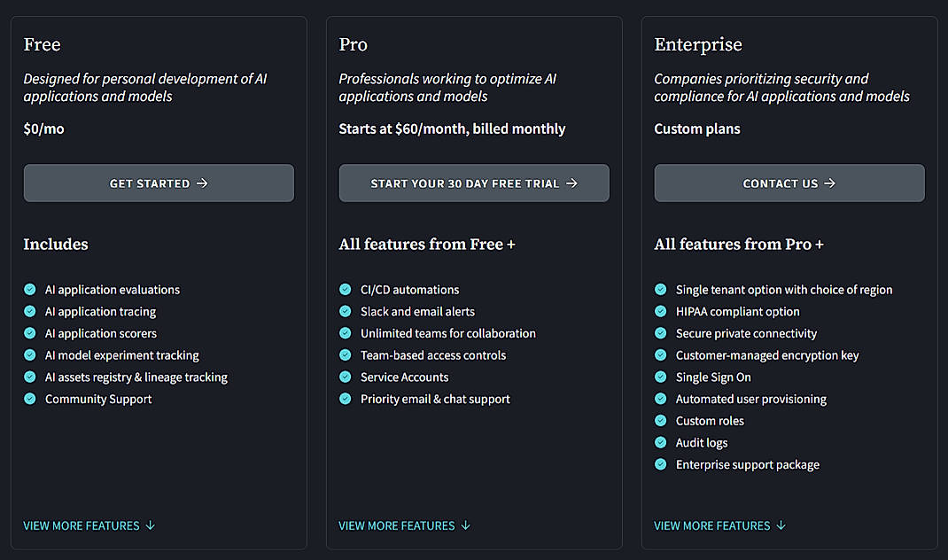948x560 pixels.
Task: Click checkmark icon beside Slack and email alerts
Action: tap(346, 311)
